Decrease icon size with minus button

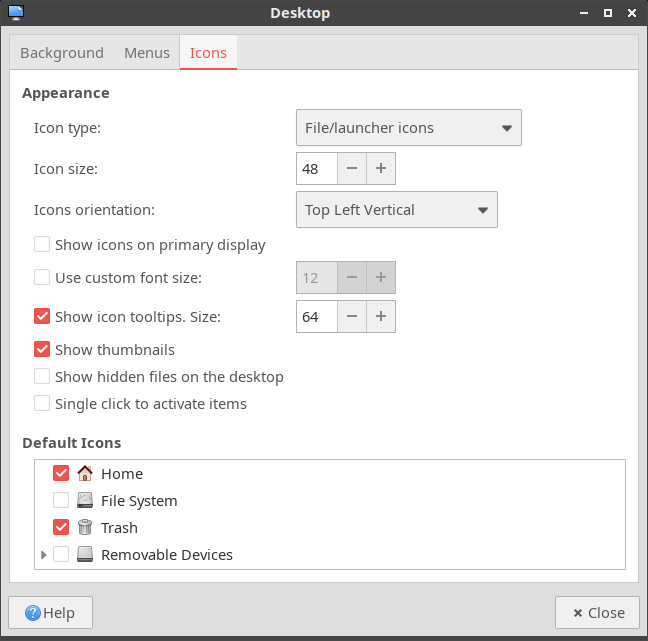[x=352, y=169]
